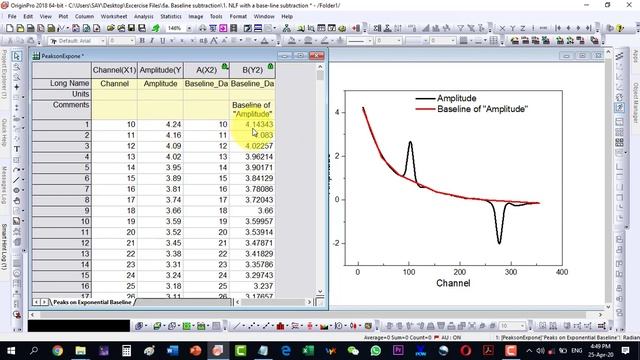Click the worksheet vertical scrollbar
This screenshot has height=360, width=640.
point(320,180)
